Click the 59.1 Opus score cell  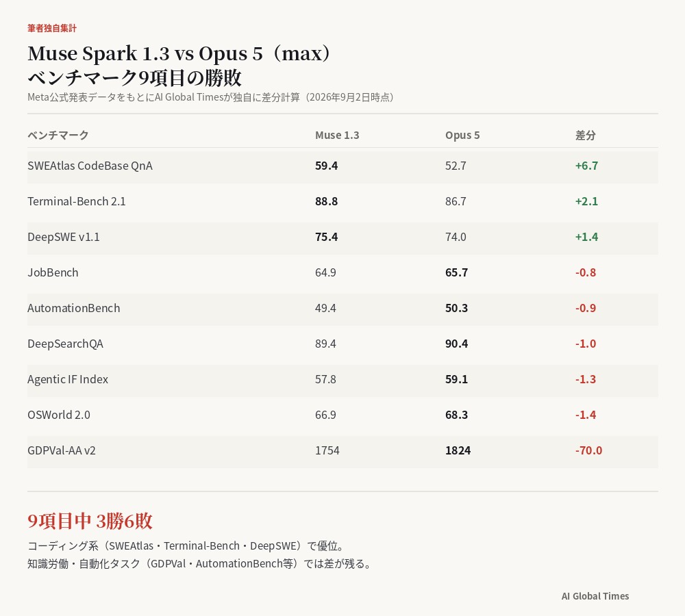(x=456, y=379)
